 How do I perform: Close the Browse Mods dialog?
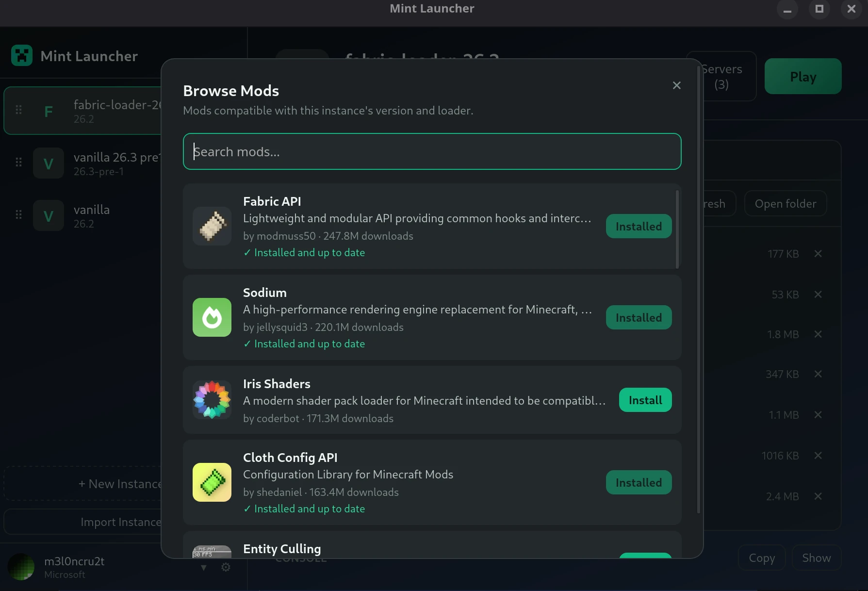[x=677, y=85]
